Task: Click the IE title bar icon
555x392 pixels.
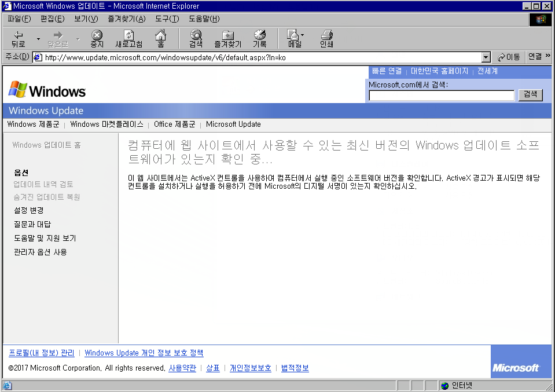Action: coord(7,6)
